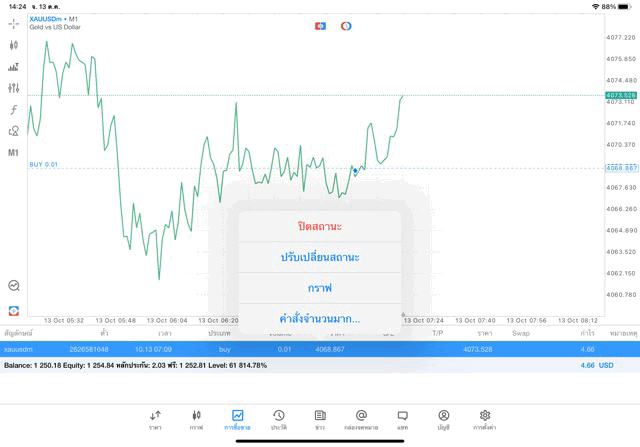This screenshot has width=640, height=447.
Task: Select the xauusdm buy position row
Action: tap(300, 349)
